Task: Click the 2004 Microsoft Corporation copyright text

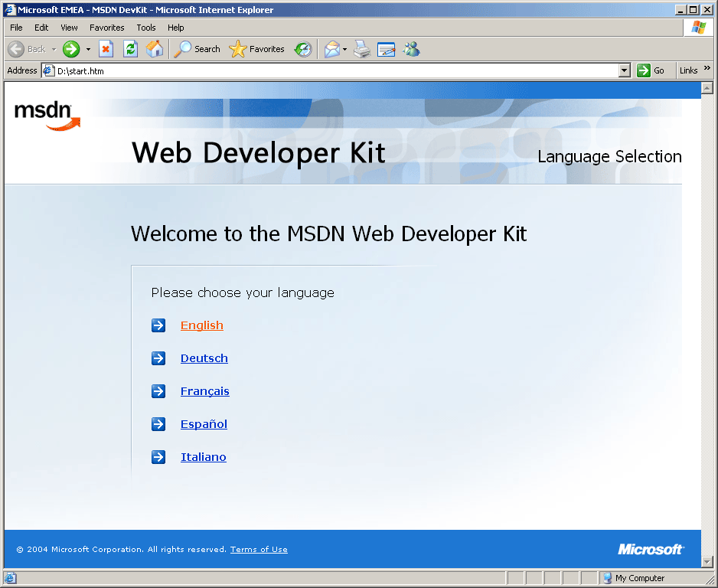Action: pos(122,549)
